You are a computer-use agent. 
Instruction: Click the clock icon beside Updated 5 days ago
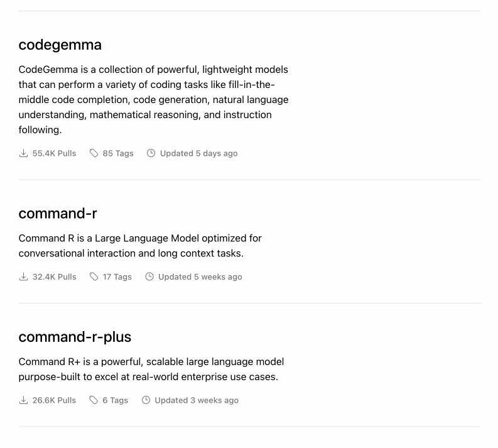(151, 153)
